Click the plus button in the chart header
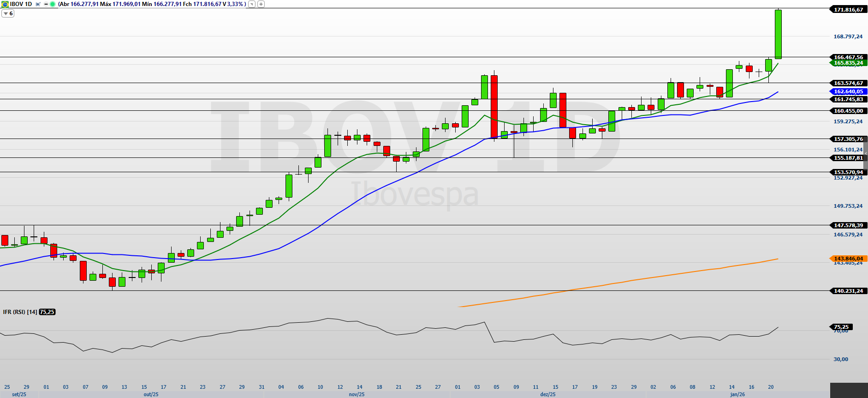Viewport: 868px width, 398px height. coord(261,4)
